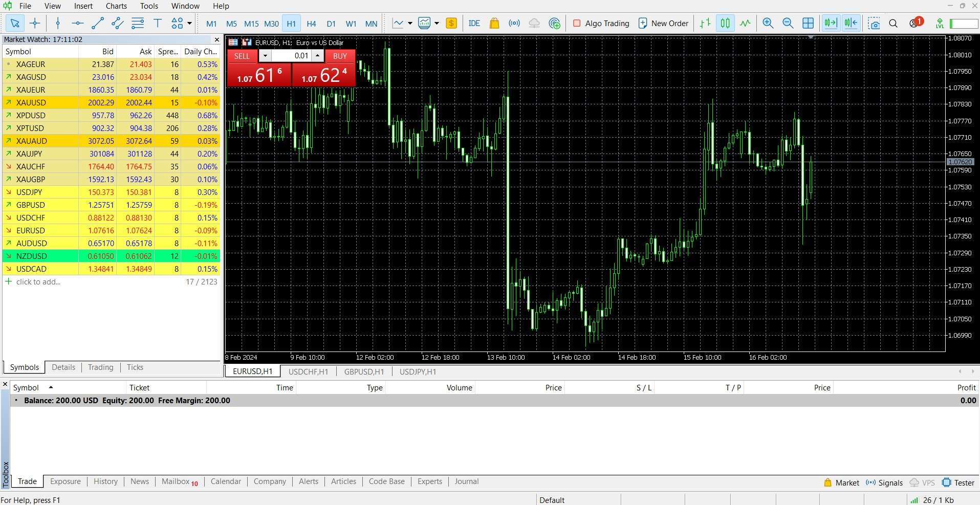Screen dimensions: 980x505
Task: Open the History tab in Toolbox
Action: coord(105,481)
